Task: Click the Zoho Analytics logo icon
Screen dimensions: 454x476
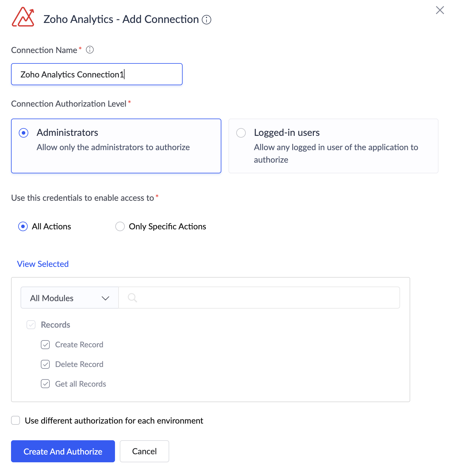Action: click(x=23, y=17)
